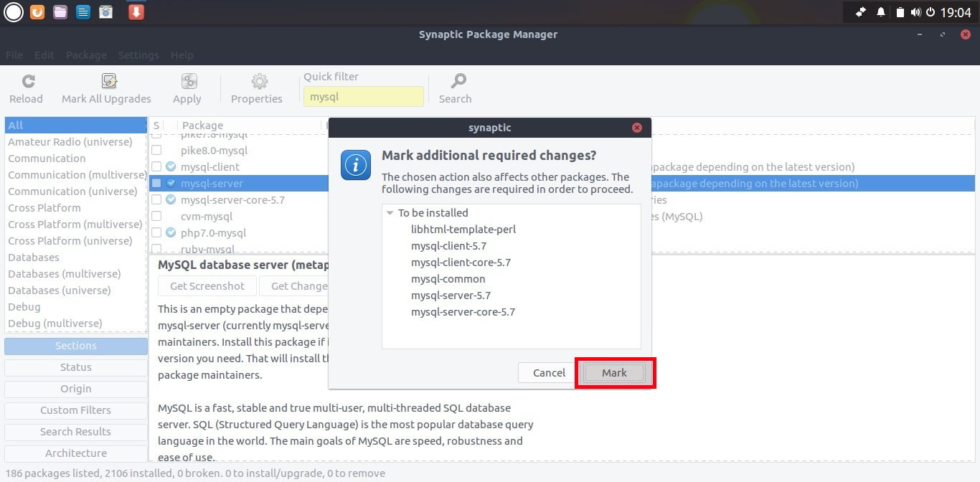This screenshot has height=482, width=980.
Task: Close the synaptic dialog with red X
Action: 636,128
